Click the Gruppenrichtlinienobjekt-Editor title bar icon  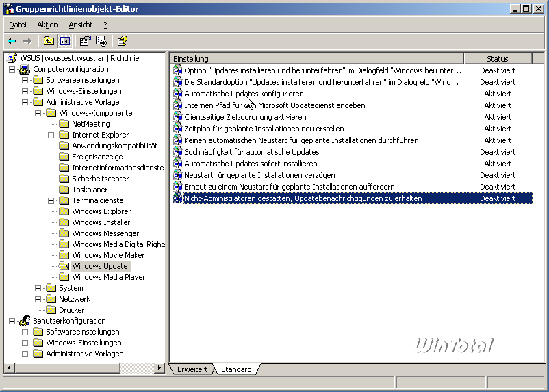(9, 9)
